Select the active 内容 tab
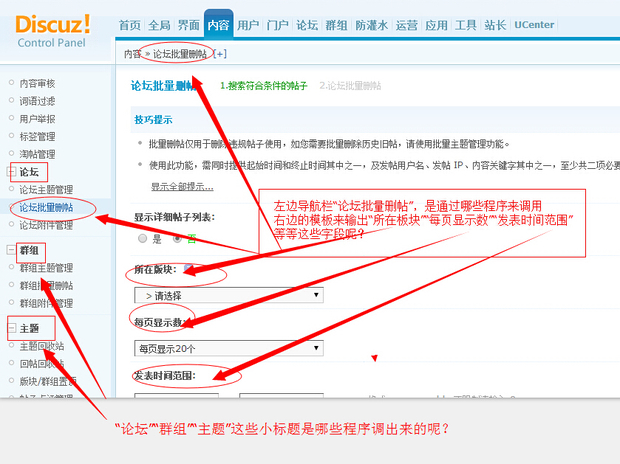 [218, 25]
